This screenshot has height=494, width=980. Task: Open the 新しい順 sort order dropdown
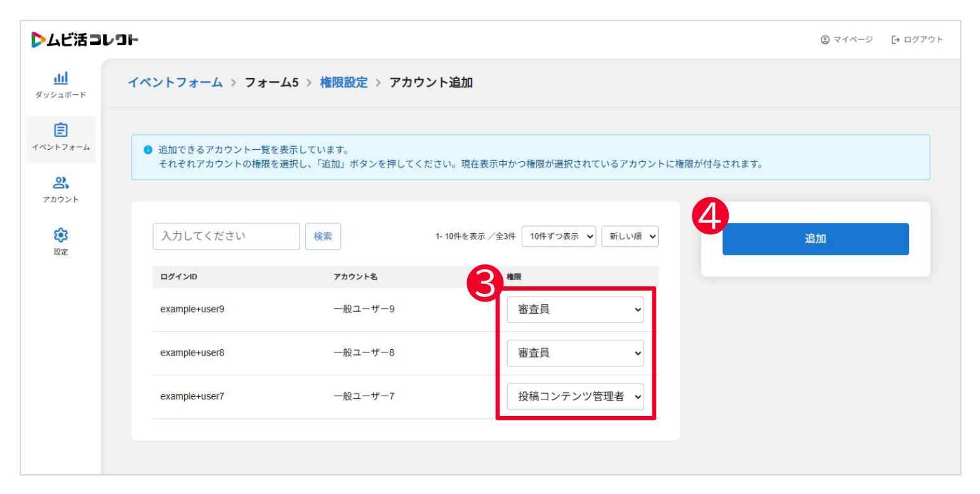[630, 236]
